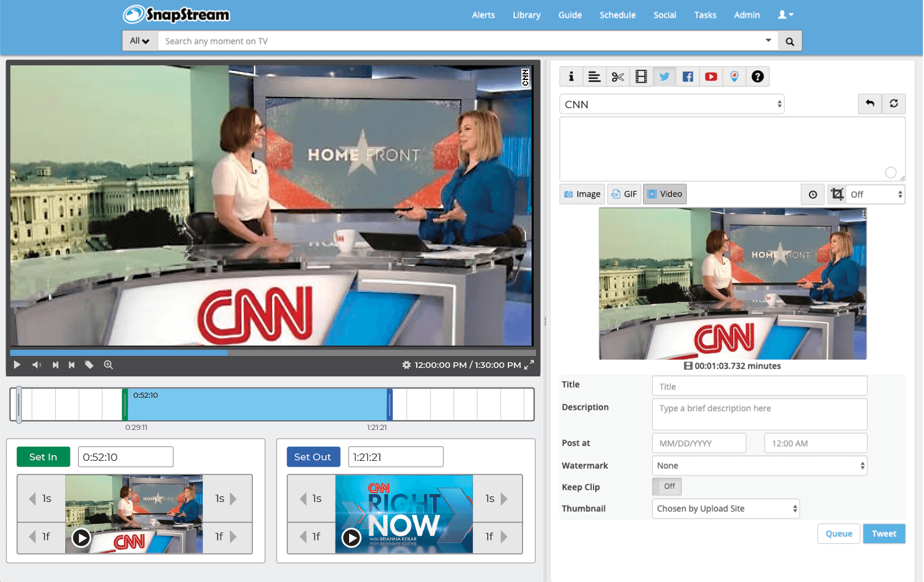Viewport: 924px width, 582px height.
Task: Open player settings gear
Action: pyautogui.click(x=407, y=365)
